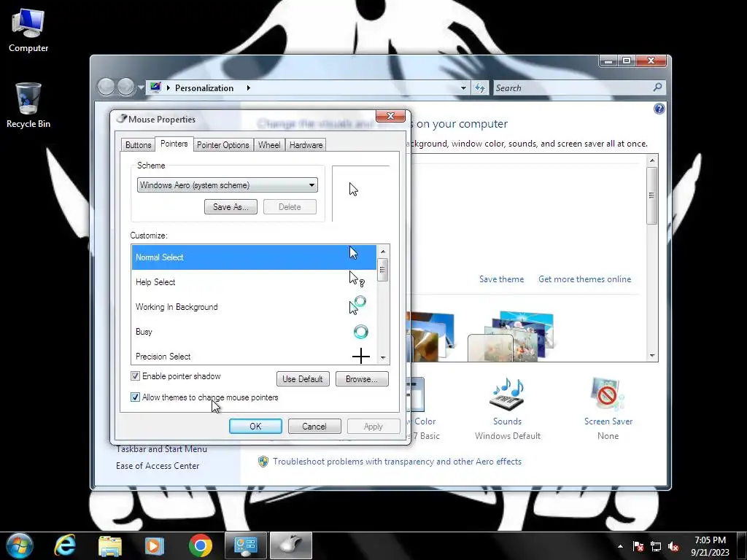Click themes pane scroll-up arrow

pyautogui.click(x=652, y=160)
